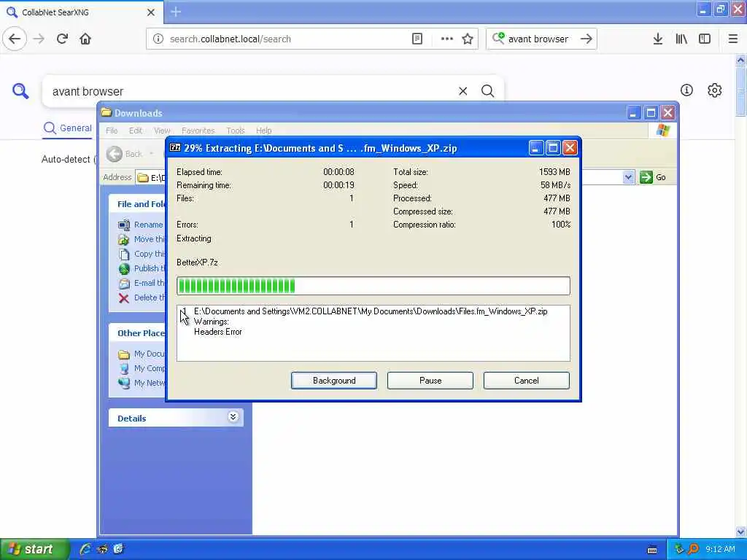Screen dimensions: 747x560
Task: Click the 7-Zip title bar icon
Action: point(175,147)
